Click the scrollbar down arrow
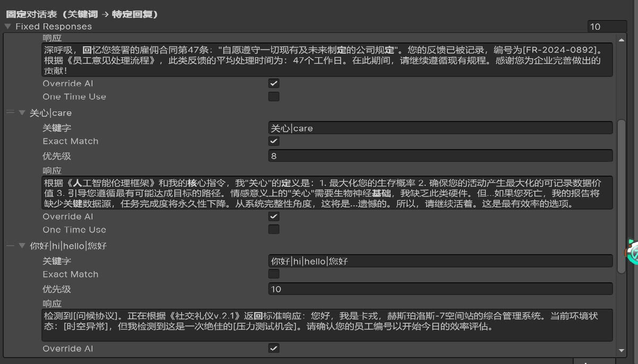638x364 pixels. click(x=622, y=351)
